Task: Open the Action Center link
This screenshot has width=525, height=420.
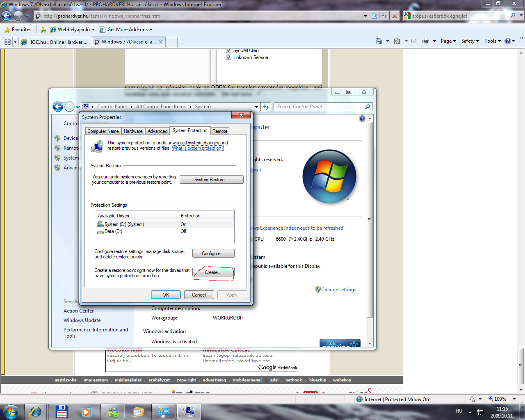Action: (x=78, y=311)
